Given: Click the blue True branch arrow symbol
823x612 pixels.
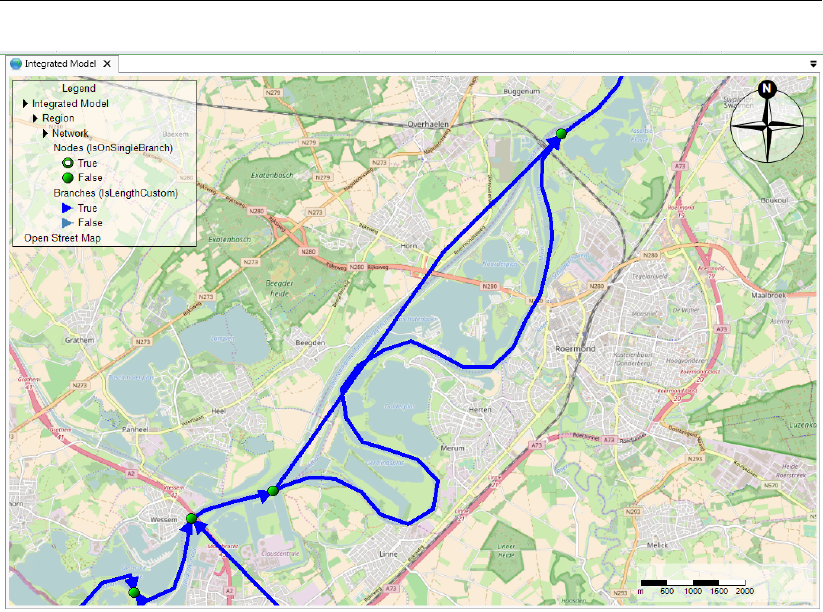Looking at the screenshot, I should [67, 208].
